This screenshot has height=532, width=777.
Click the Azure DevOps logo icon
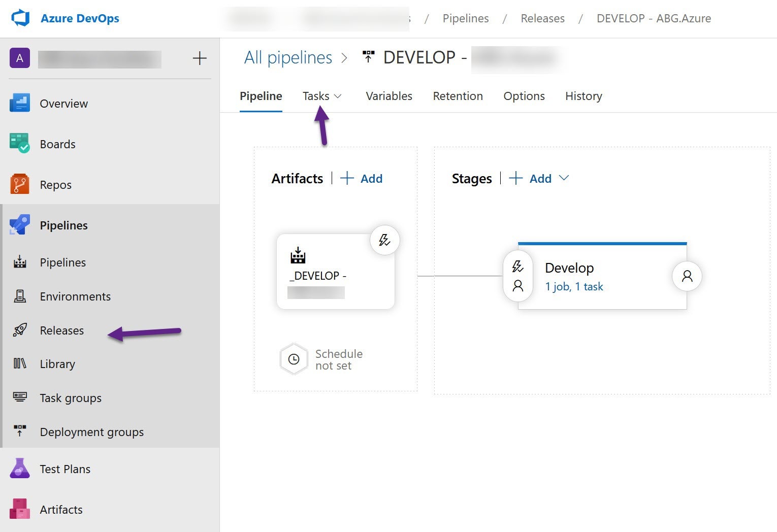(x=20, y=18)
